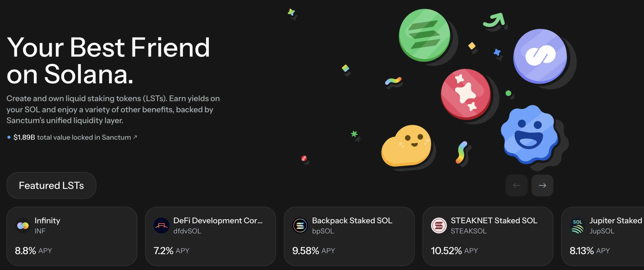Viewport: 644px width, 270px height.
Task: Click the JupSOL token logo
Action: [x=578, y=226]
